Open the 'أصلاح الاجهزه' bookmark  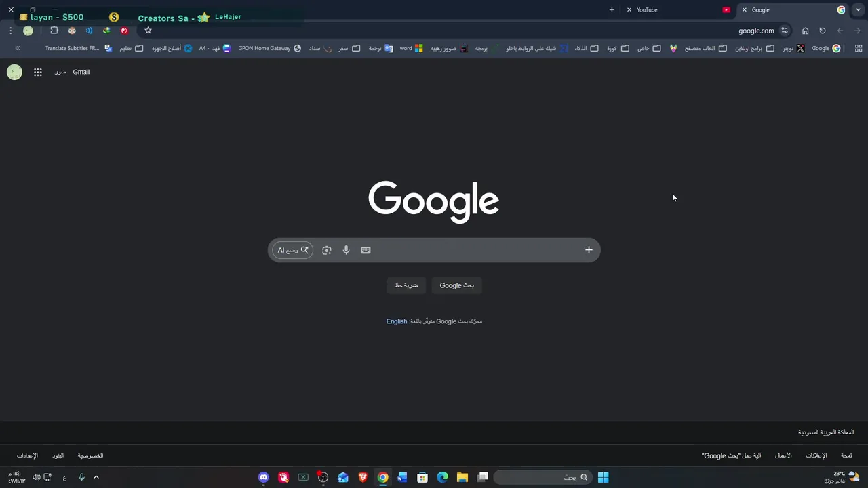tap(172, 48)
